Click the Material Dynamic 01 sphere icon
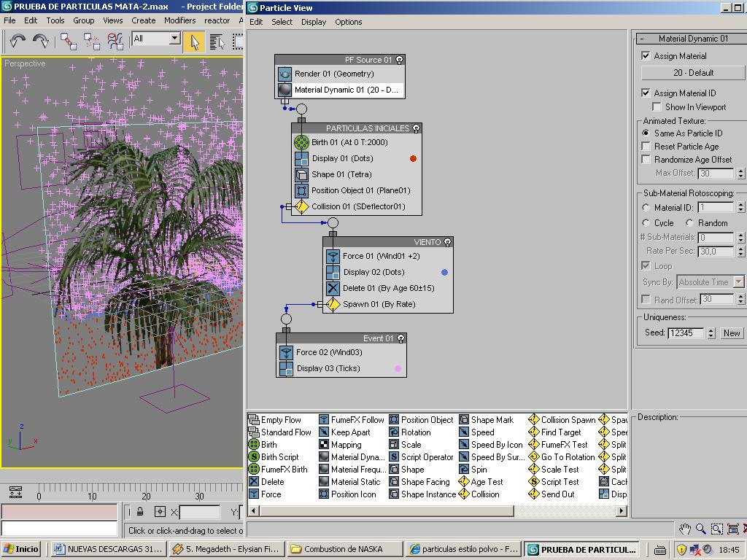 pos(285,90)
